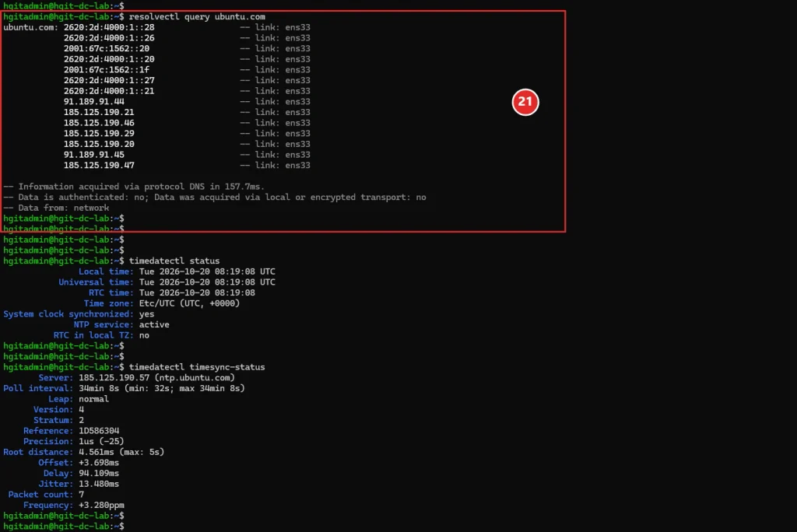This screenshot has height=532, width=797.
Task: Click jitter value '13.480ms'
Action: tap(99, 485)
